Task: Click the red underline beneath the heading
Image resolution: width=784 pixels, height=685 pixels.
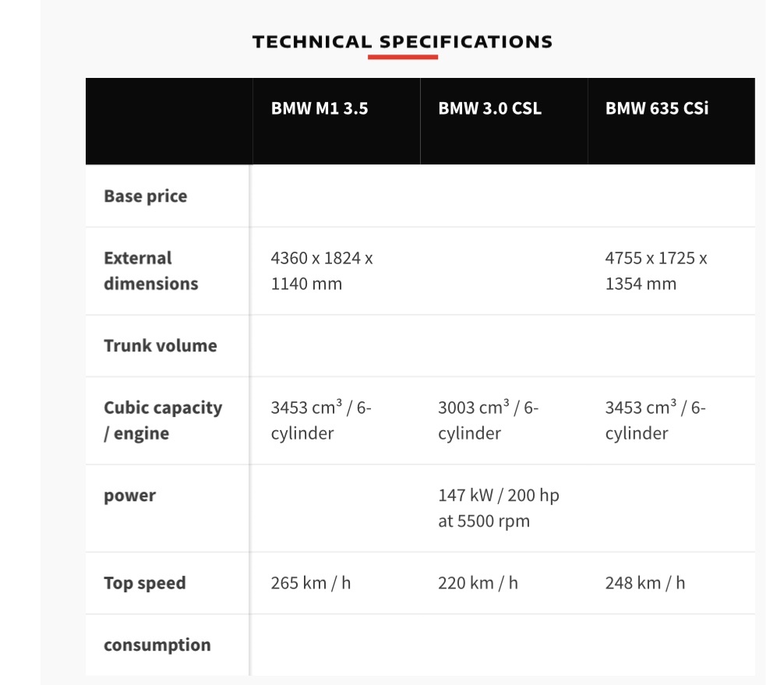Action: 403,58
